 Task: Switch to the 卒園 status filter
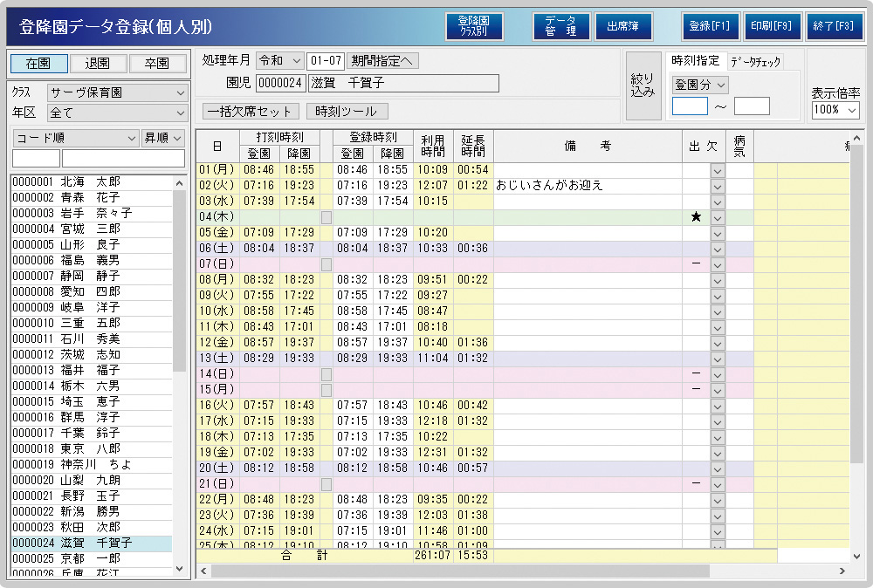(157, 64)
